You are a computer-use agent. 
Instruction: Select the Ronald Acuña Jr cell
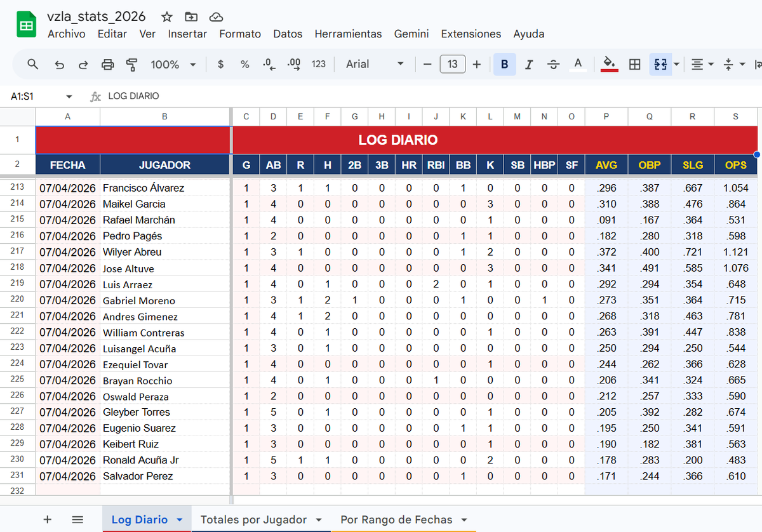pos(164,460)
